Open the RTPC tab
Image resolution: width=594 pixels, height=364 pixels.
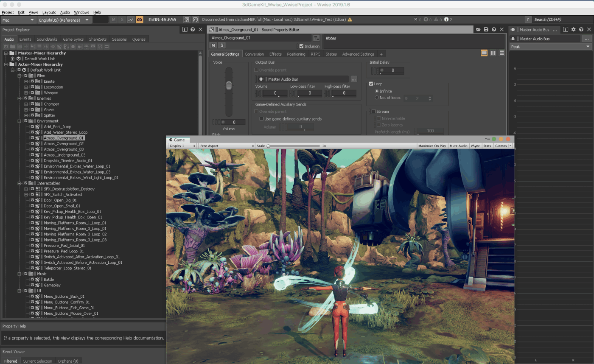(x=315, y=54)
